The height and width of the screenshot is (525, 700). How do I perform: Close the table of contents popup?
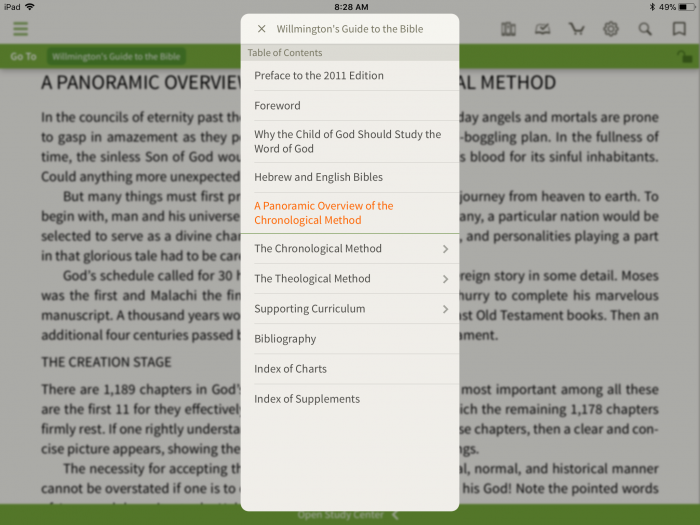point(262,29)
